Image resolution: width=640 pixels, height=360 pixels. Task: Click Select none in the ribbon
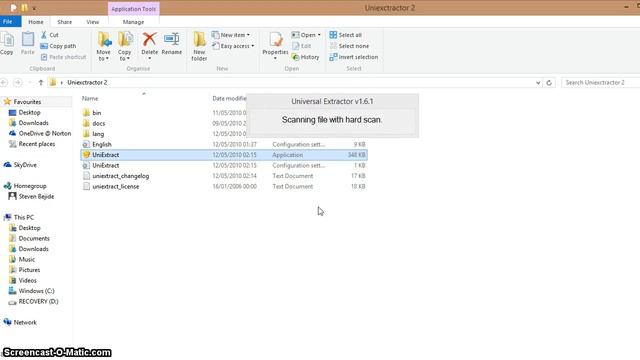349,46
